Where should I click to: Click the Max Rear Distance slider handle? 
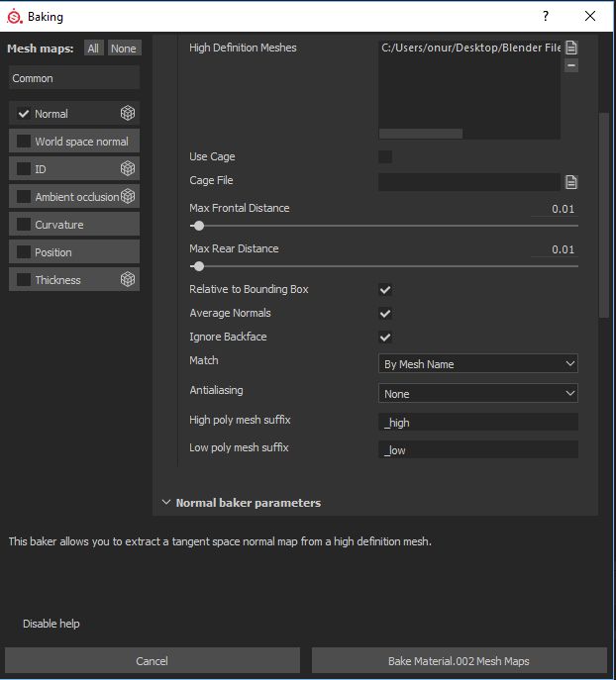click(199, 266)
